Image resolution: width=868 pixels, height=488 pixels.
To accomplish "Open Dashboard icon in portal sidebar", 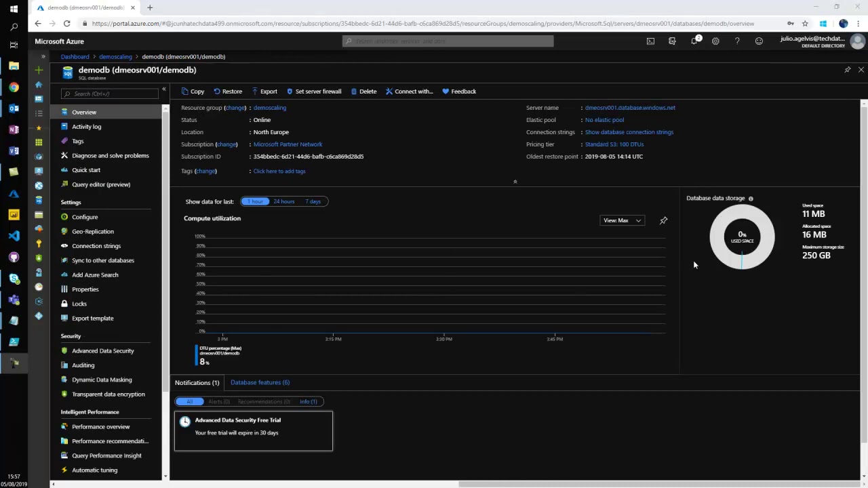I will click(39, 99).
